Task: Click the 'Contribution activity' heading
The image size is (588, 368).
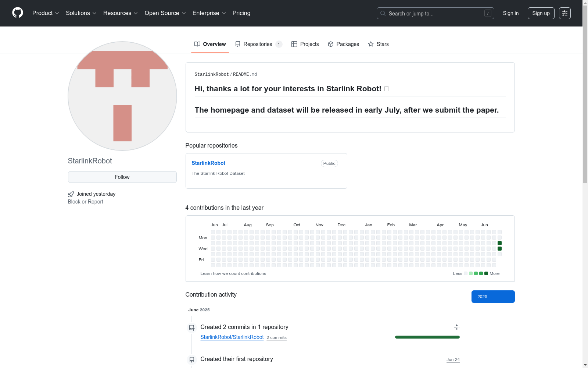Action: [x=211, y=295]
